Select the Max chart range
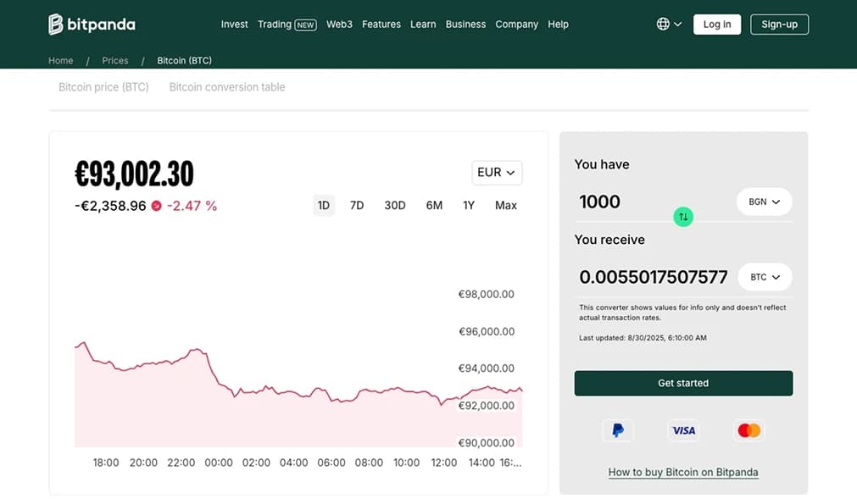This screenshot has width=857, height=504. click(x=505, y=205)
